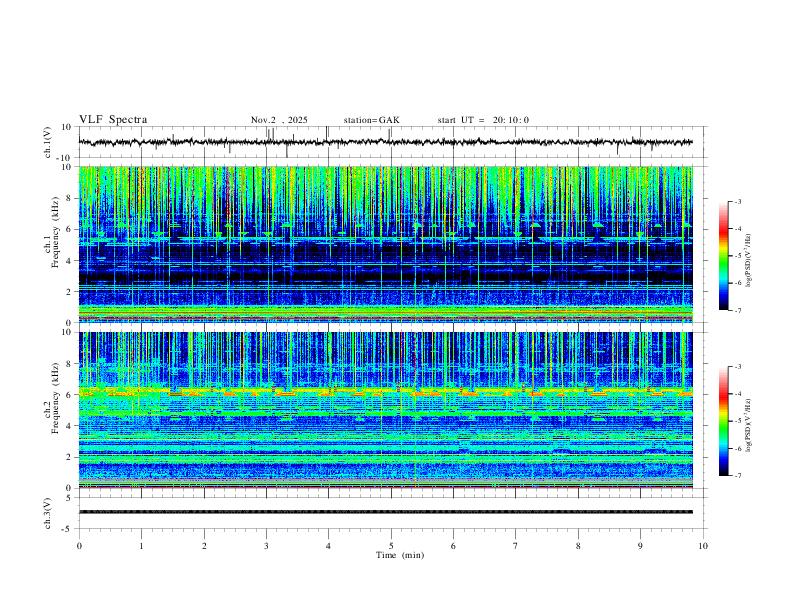Click the '-5' tick on upper colorbar
This screenshot has height=612, width=792.
(x=737, y=256)
